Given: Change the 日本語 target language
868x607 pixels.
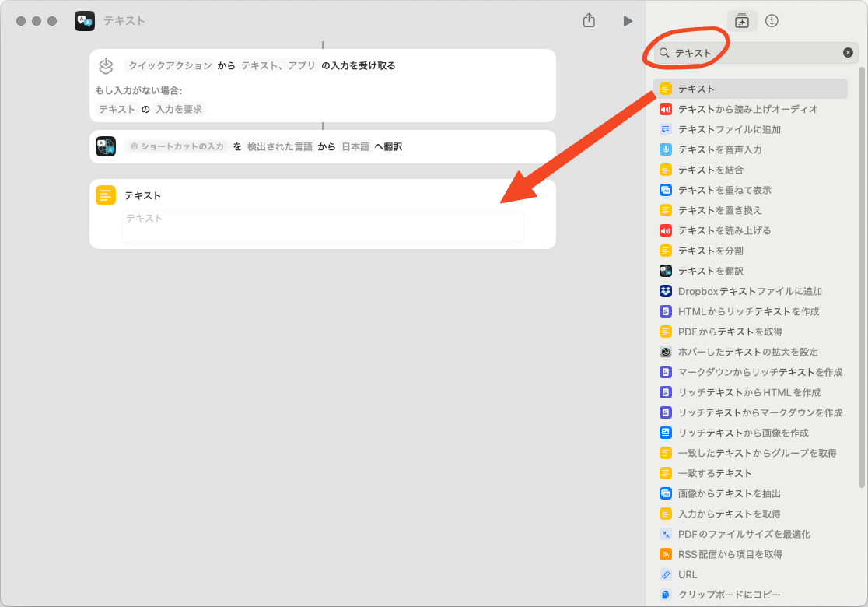Looking at the screenshot, I should pyautogui.click(x=355, y=146).
